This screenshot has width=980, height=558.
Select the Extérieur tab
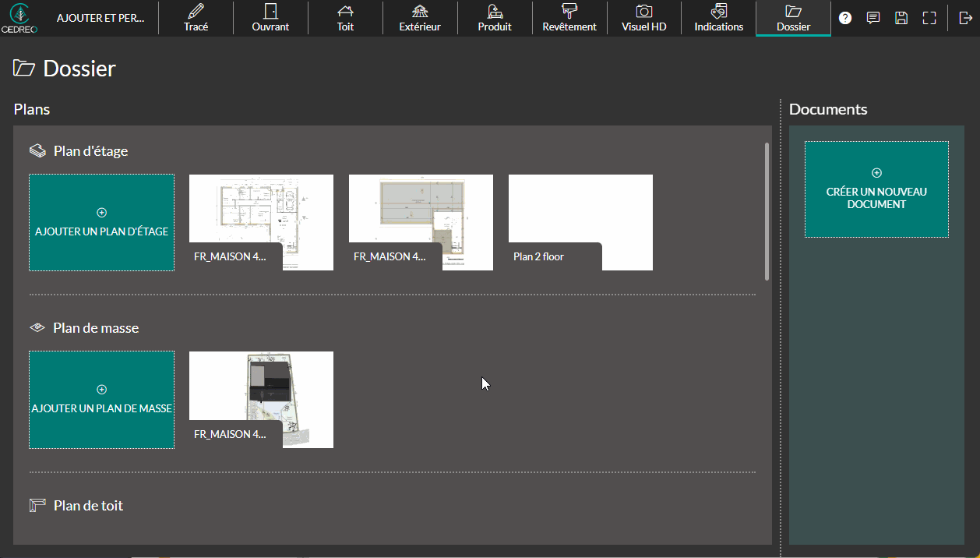420,18
